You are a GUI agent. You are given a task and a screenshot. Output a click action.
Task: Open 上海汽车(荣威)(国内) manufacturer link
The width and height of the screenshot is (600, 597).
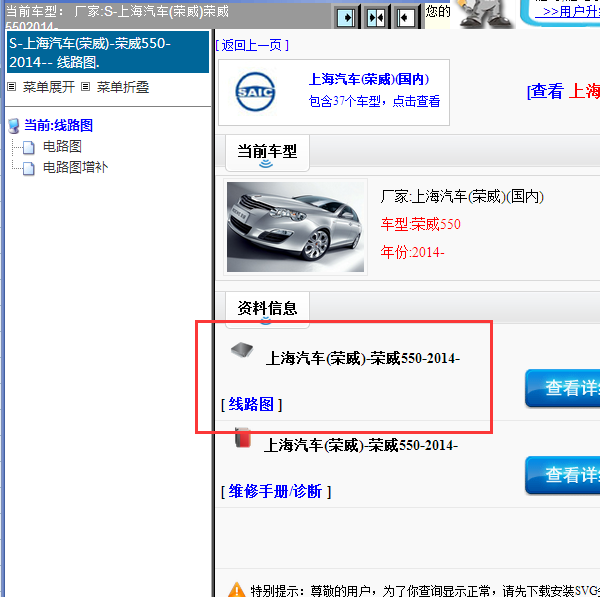pyautogui.click(x=369, y=79)
